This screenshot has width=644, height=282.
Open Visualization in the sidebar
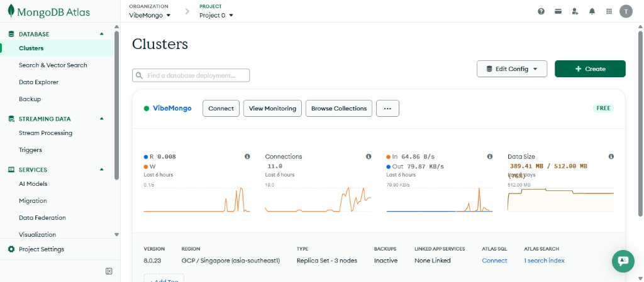point(37,234)
